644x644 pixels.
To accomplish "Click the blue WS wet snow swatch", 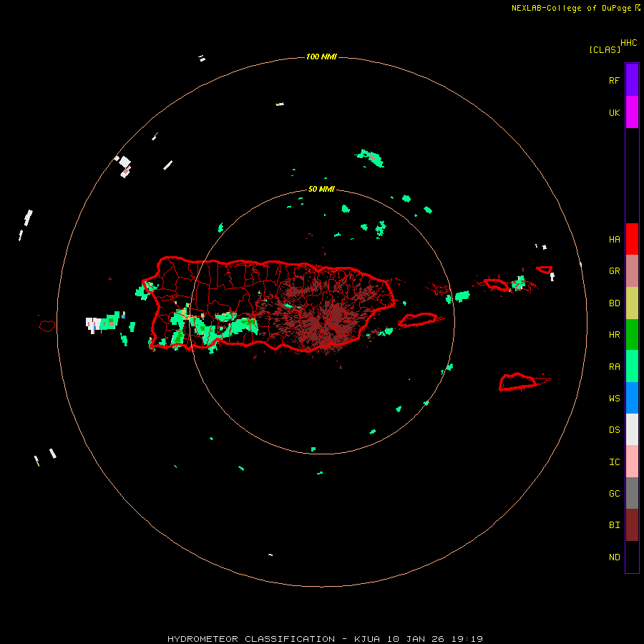I will (632, 398).
